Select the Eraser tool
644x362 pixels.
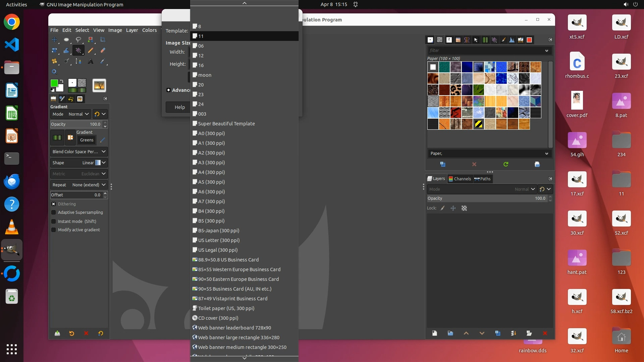[103, 51]
